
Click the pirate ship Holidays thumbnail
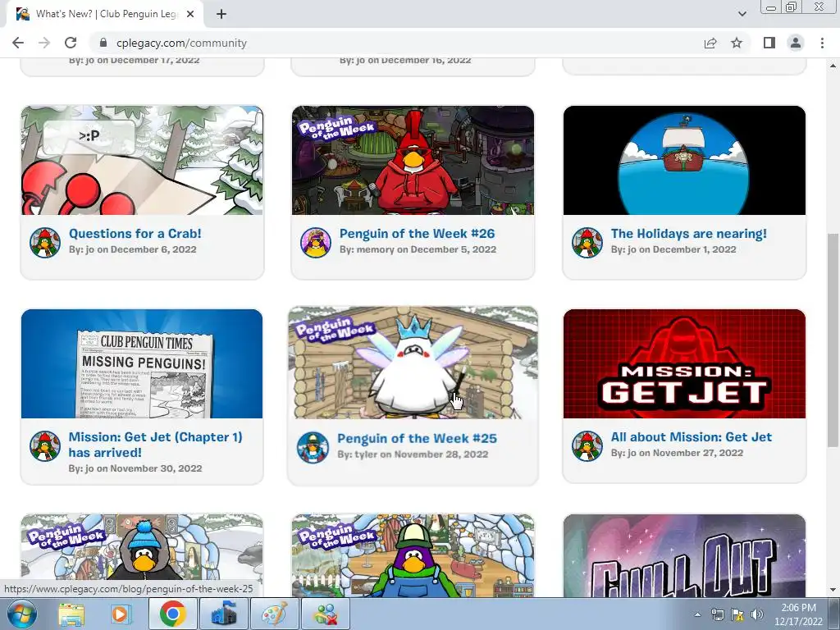(684, 160)
